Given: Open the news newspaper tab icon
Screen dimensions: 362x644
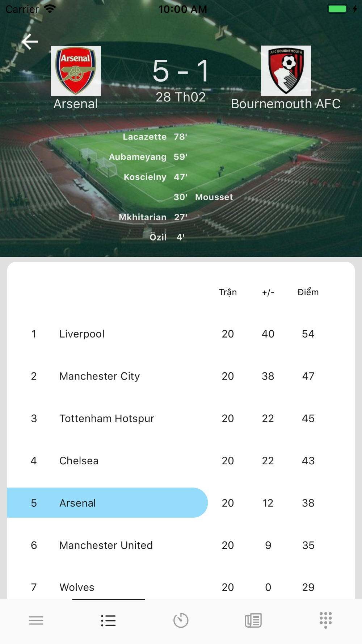Looking at the screenshot, I should [x=253, y=620].
